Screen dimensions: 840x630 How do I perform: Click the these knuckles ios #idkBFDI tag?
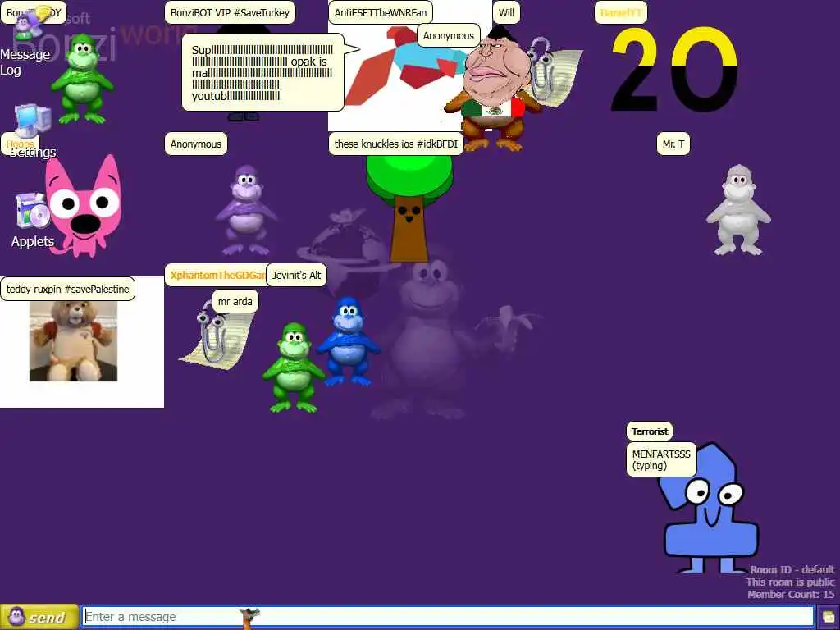(396, 144)
